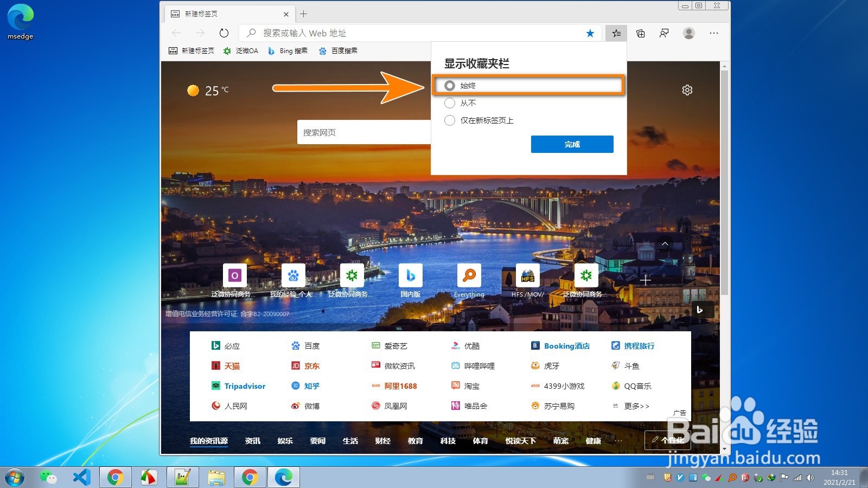
Task: Expand the 更多>> links section
Action: [x=636, y=406]
